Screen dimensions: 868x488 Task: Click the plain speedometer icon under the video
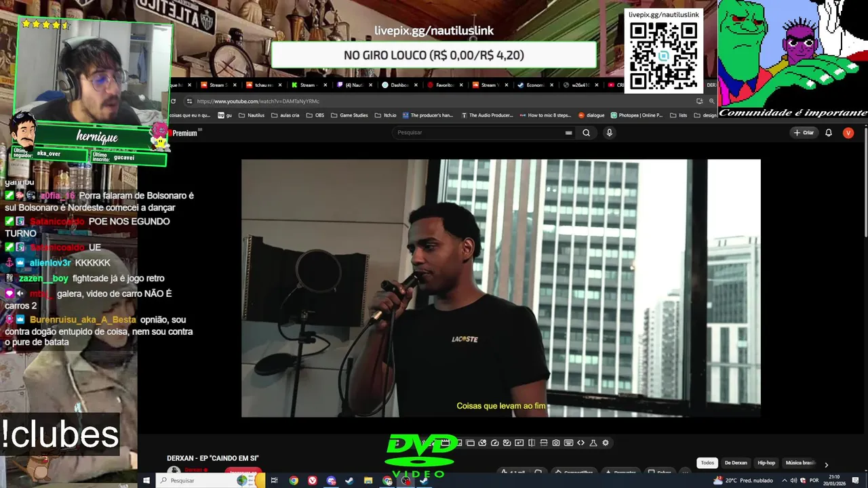tap(495, 443)
